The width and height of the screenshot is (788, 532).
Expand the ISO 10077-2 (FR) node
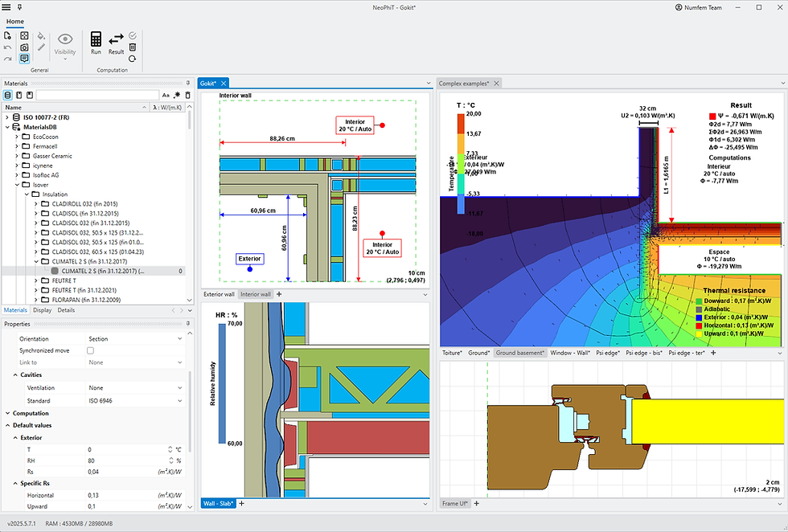point(7,117)
